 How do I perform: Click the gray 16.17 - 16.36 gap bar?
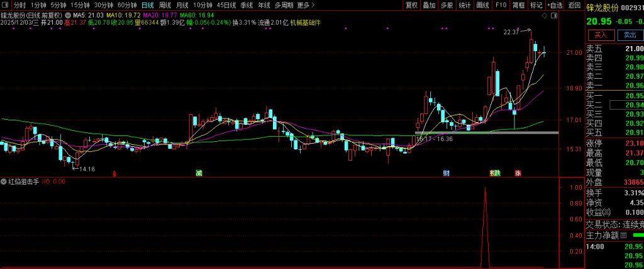487,132
